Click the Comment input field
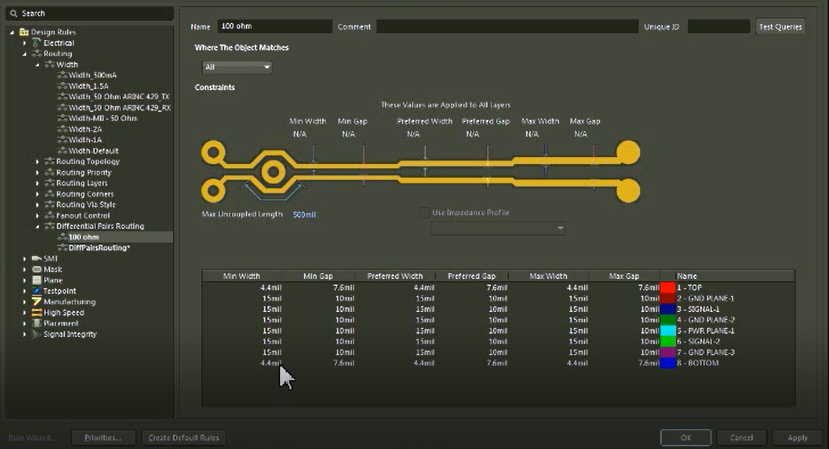Screen dimensions: 829x449 pyautogui.click(x=508, y=26)
